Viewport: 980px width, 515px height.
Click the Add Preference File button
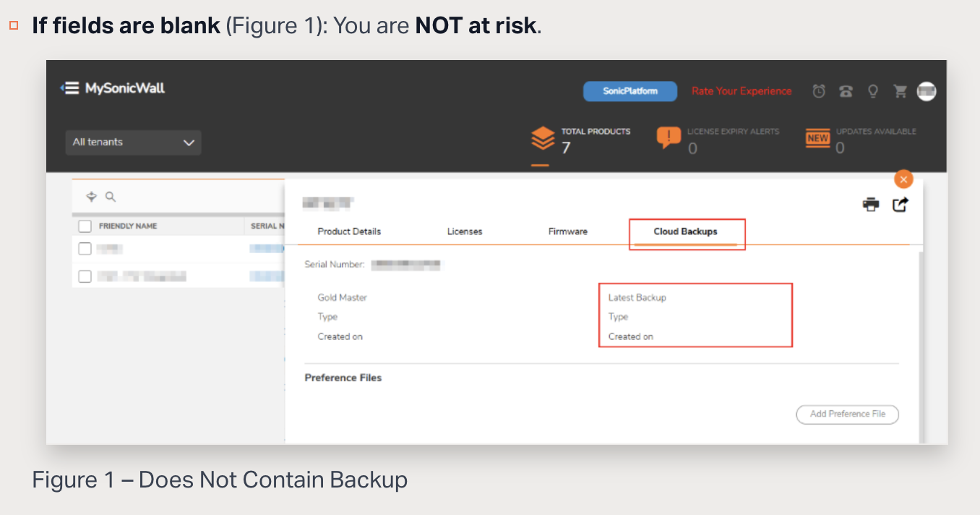(847, 414)
